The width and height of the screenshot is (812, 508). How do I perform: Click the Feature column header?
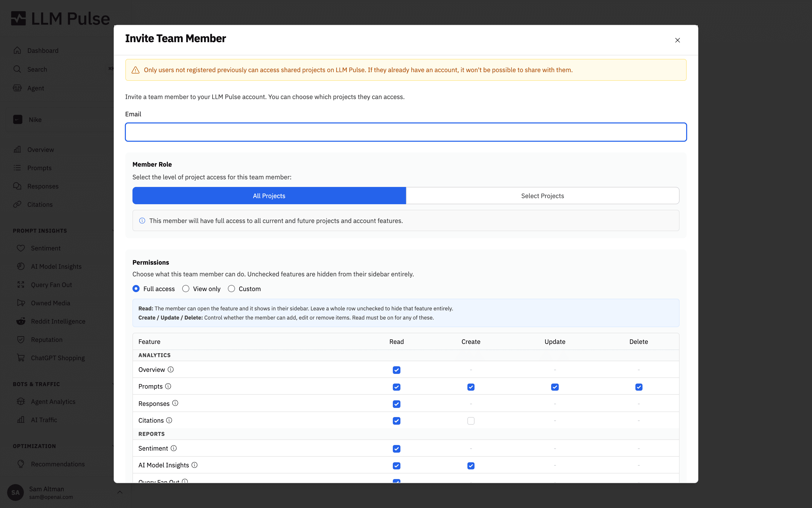pos(149,341)
